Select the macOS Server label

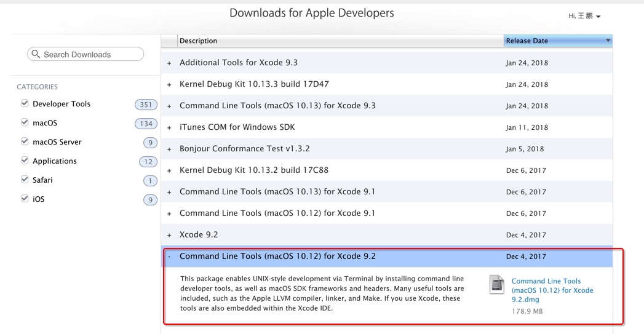point(57,141)
